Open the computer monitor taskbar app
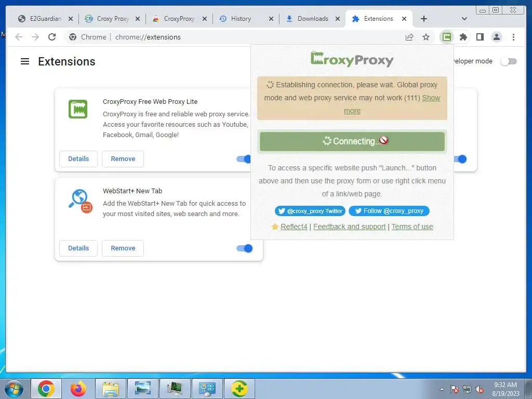The image size is (532, 399). [x=175, y=389]
